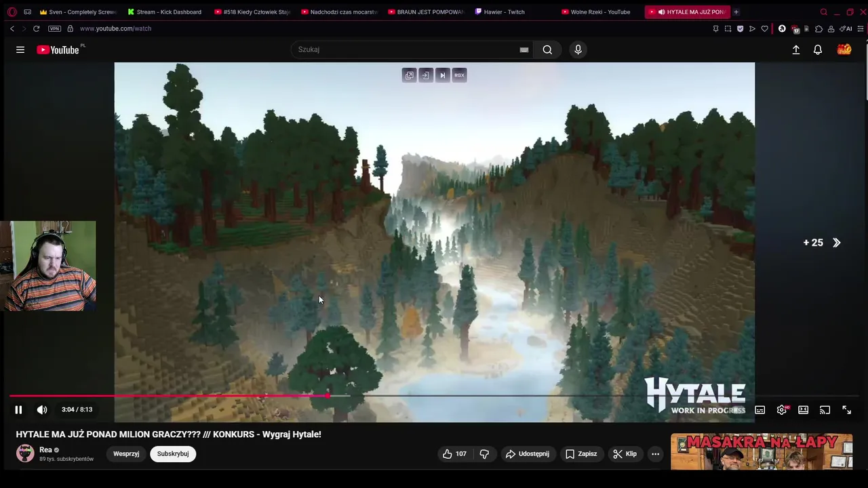868x488 pixels.
Task: Open the on-screen keyboard in search box
Action: (x=524, y=49)
